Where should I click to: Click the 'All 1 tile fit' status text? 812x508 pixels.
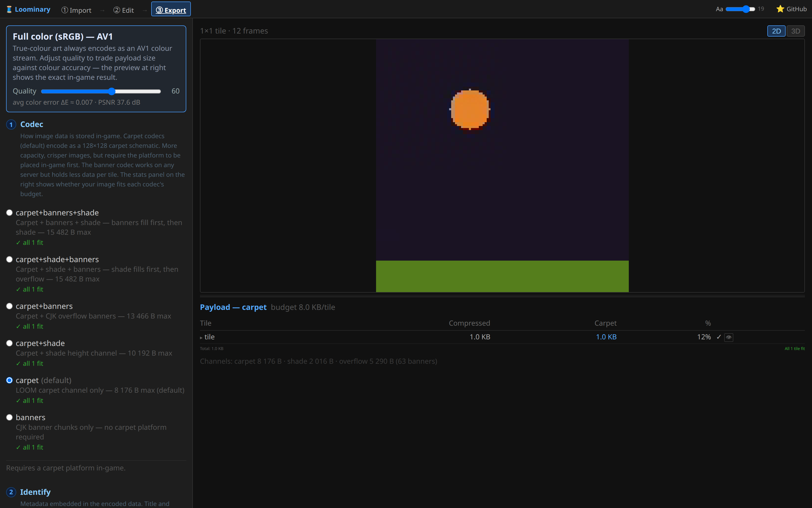coord(794,348)
